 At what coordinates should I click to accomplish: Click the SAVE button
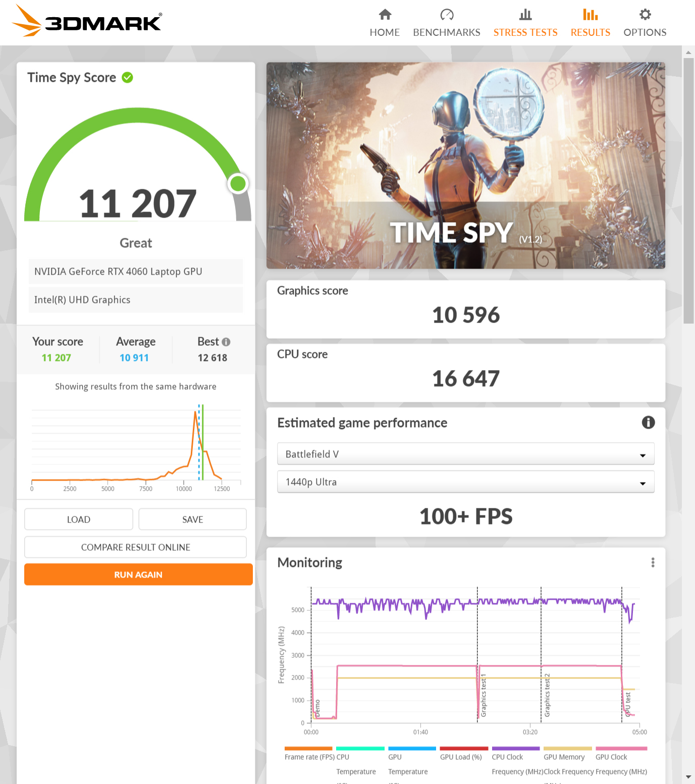(193, 519)
